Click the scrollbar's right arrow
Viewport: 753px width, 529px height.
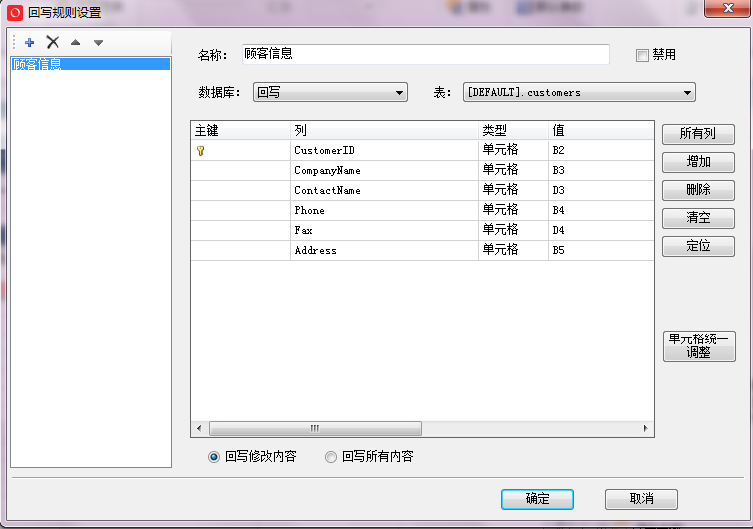pyautogui.click(x=645, y=428)
